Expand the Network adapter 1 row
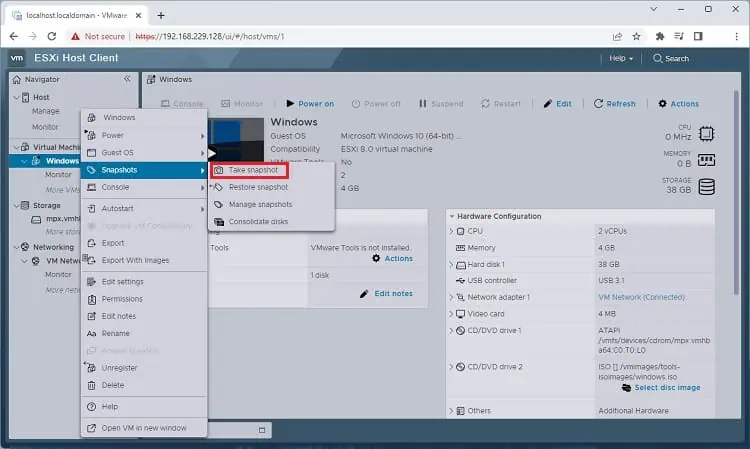 click(x=451, y=297)
